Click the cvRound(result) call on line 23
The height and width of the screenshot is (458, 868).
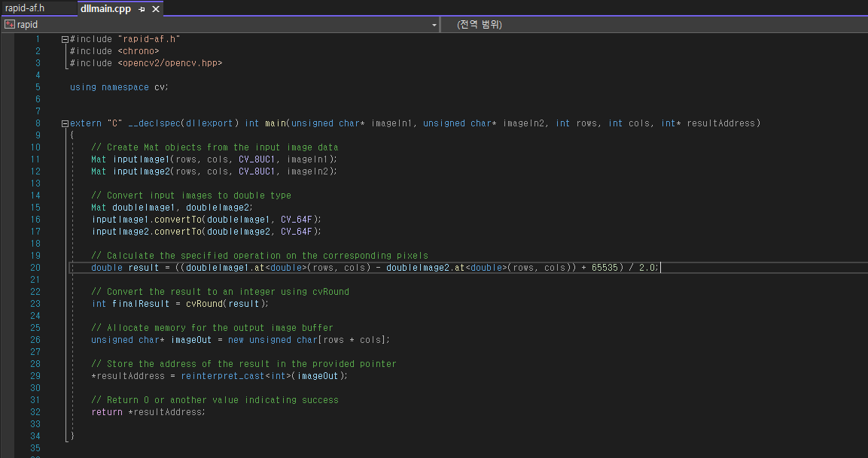(225, 304)
